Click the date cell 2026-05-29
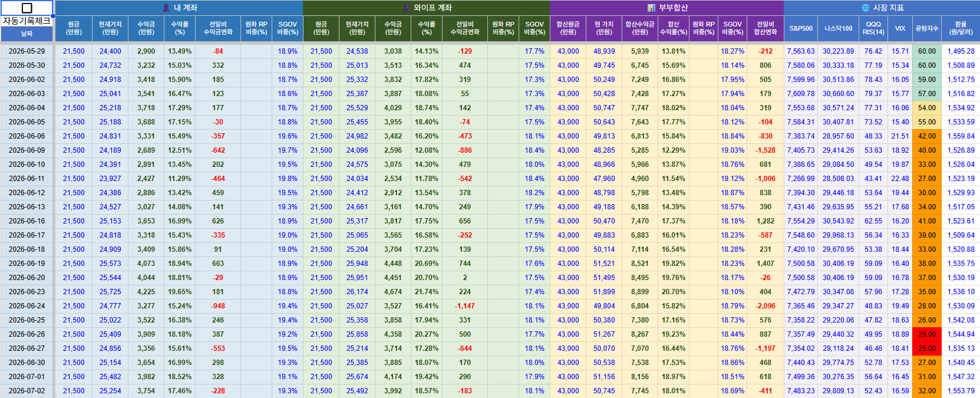980x398 pixels. pos(27,51)
